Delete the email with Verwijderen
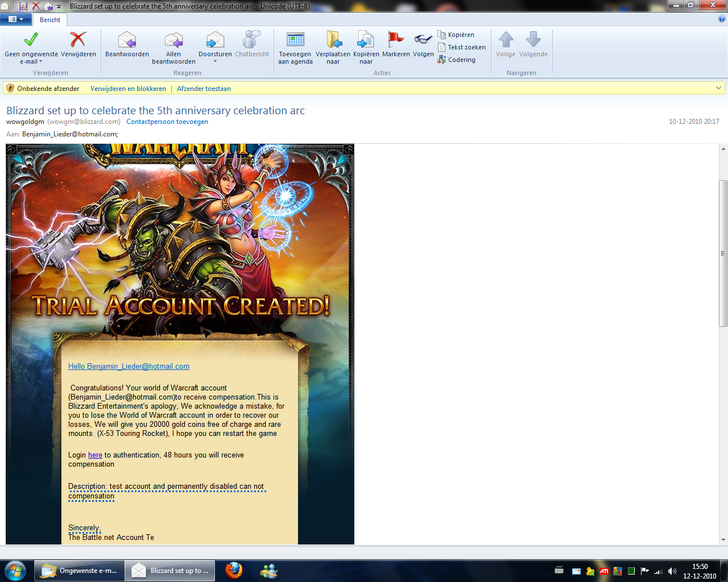This screenshot has height=582, width=728. point(78,44)
